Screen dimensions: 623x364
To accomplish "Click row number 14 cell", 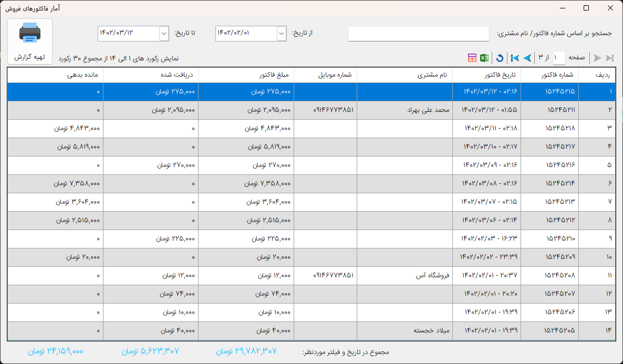I will tap(597, 330).
